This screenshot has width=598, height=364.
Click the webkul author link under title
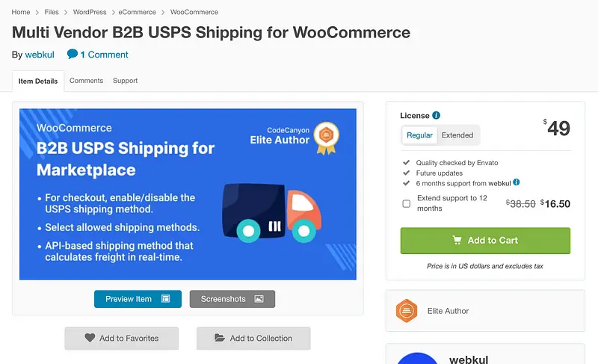click(x=40, y=55)
